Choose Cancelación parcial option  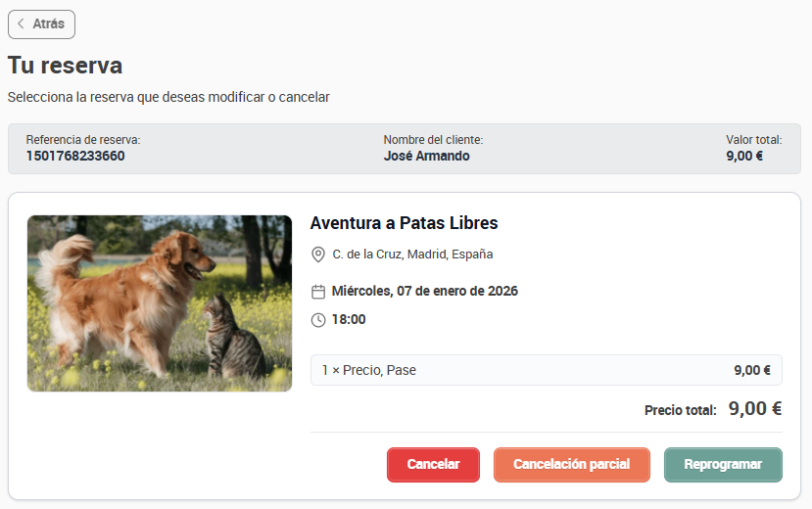pos(572,465)
